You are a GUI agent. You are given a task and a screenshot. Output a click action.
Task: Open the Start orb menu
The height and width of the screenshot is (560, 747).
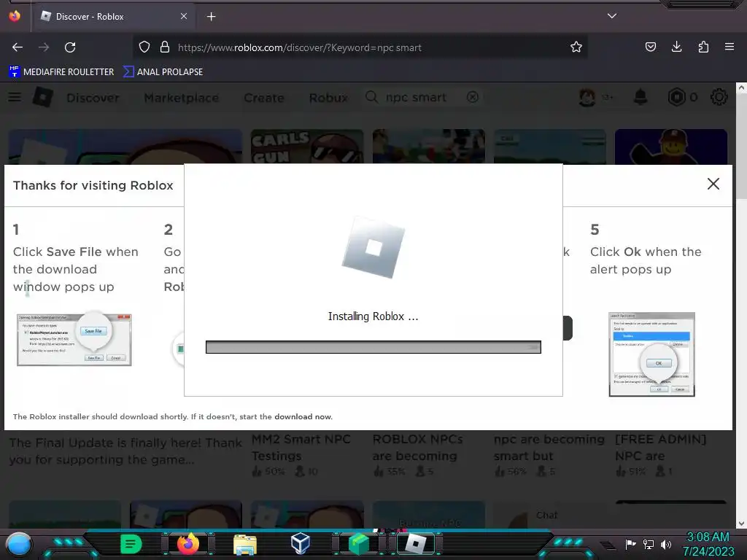pyautogui.click(x=19, y=545)
